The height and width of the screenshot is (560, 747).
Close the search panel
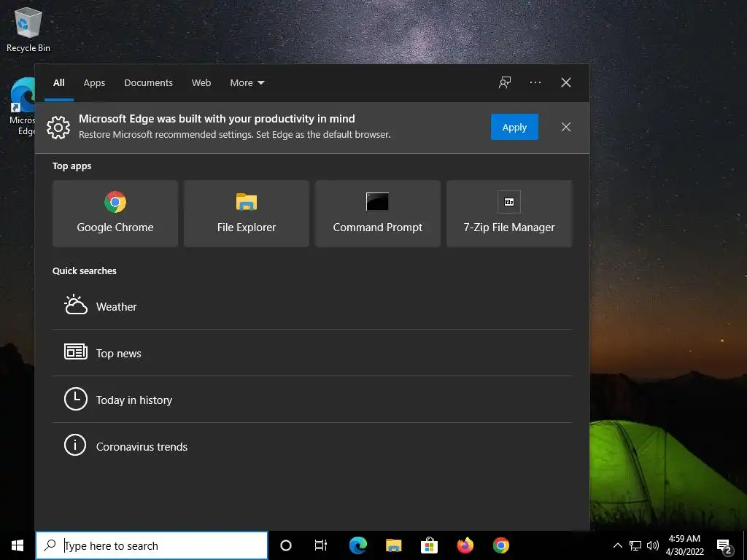(565, 82)
